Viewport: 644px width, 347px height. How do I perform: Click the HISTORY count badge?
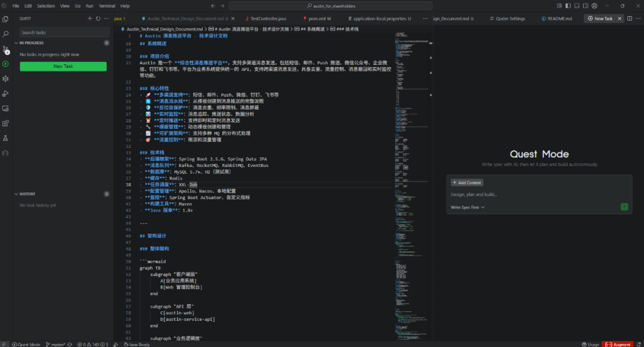[106, 194]
